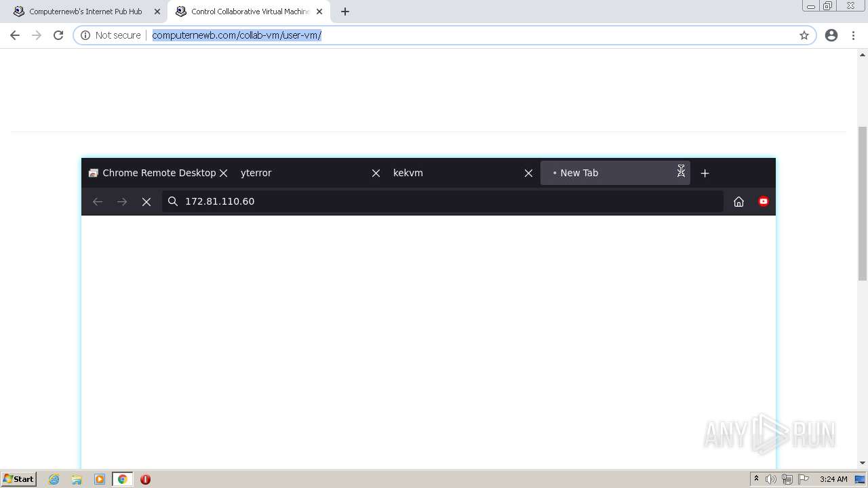The image size is (868, 488).
Task: Launch Internet Explorer from taskbar
Action: (54, 479)
